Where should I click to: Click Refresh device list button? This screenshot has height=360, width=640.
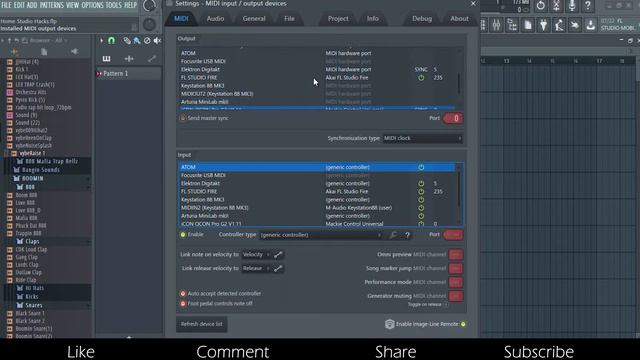(202, 324)
